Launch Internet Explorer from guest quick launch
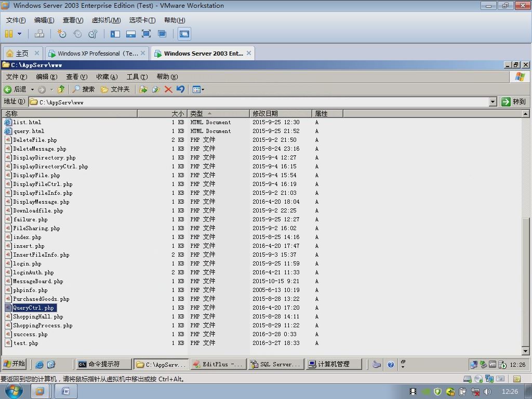 (39, 364)
